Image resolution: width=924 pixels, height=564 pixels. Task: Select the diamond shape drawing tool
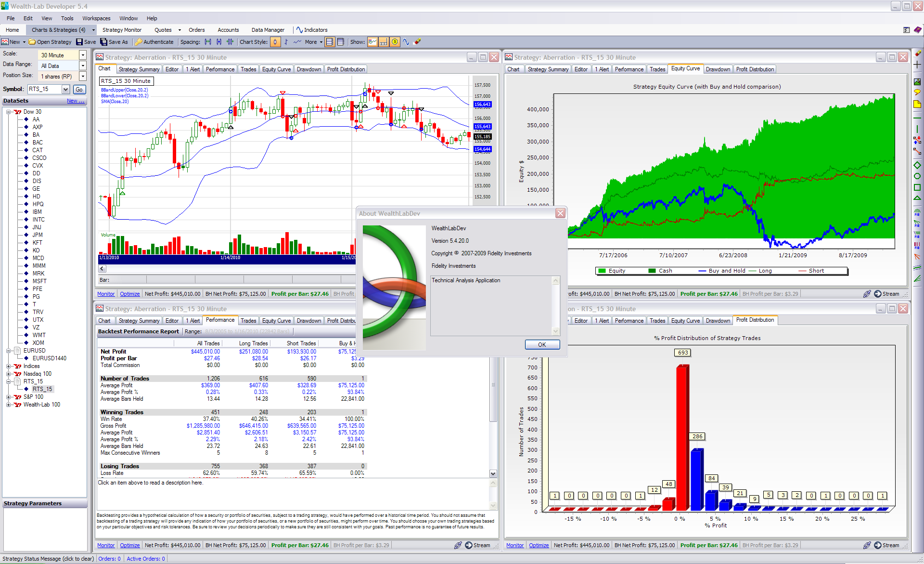tap(917, 165)
